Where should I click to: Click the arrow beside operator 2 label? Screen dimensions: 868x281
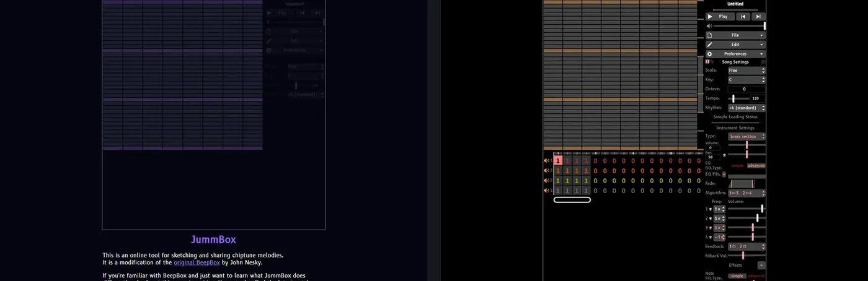point(711,218)
